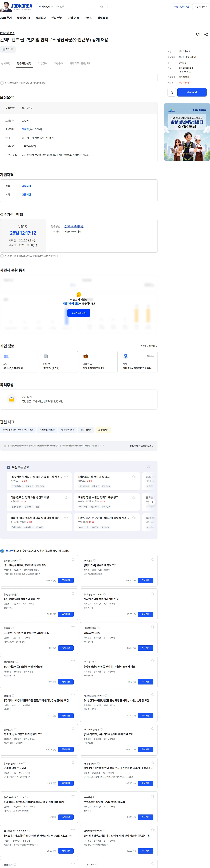Star the 생산관리/구매관리/영업관리 정규직 채용 card

[x=73, y=559]
